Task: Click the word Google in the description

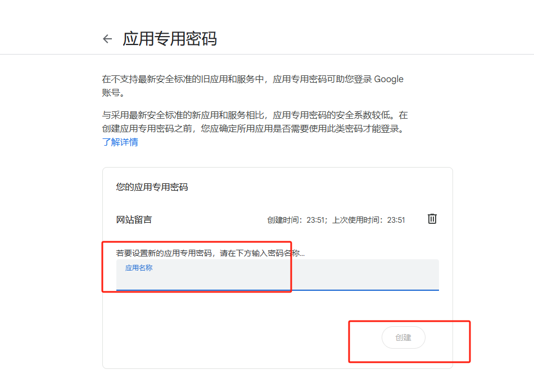Action: [x=388, y=79]
